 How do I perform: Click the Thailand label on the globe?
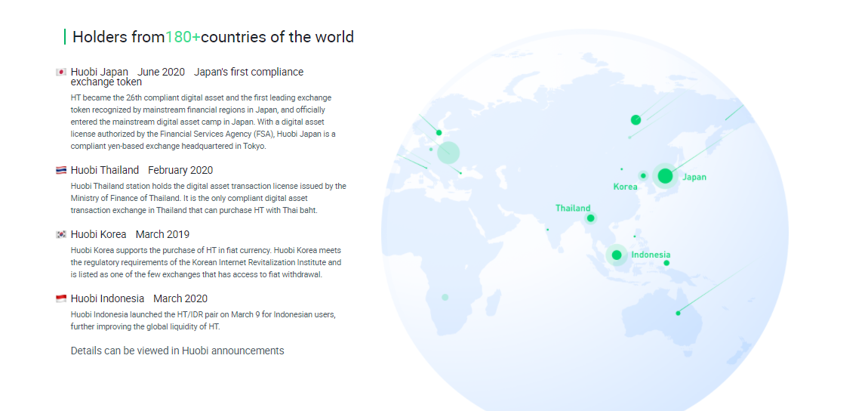click(573, 209)
